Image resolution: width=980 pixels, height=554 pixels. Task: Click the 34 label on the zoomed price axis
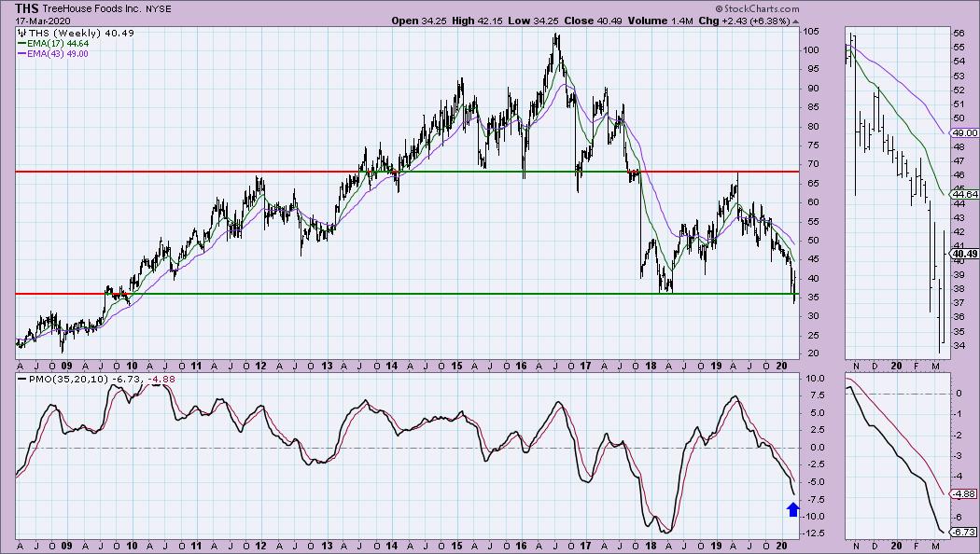[959, 346]
